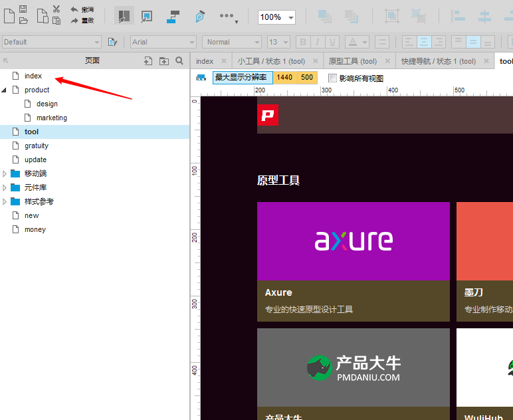Click the Copy pages icon
Viewport: 513px width, 420px height.
(x=43, y=16)
